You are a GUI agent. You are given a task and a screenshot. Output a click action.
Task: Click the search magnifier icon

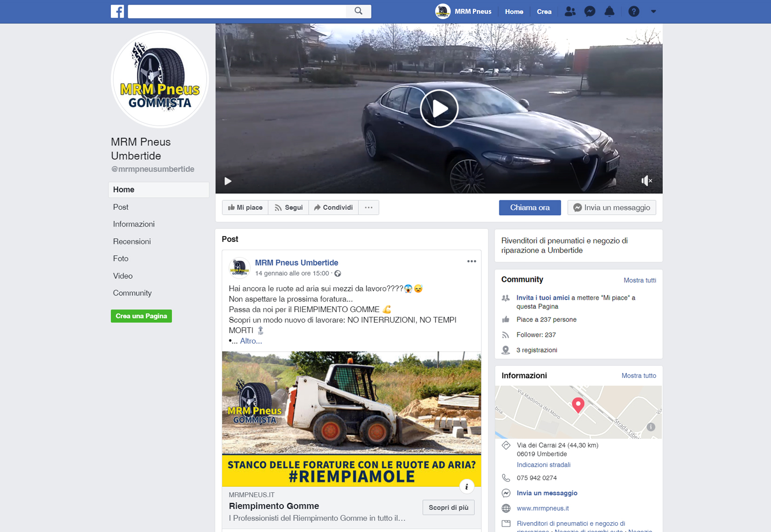[358, 11]
